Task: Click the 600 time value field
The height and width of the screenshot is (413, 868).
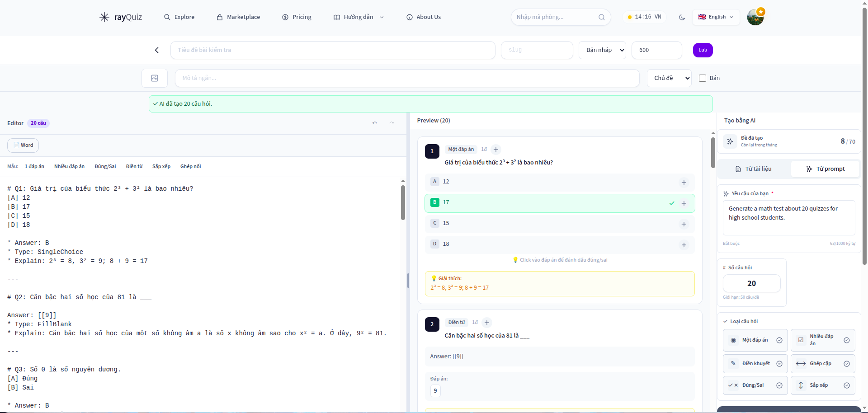Action: click(x=656, y=50)
